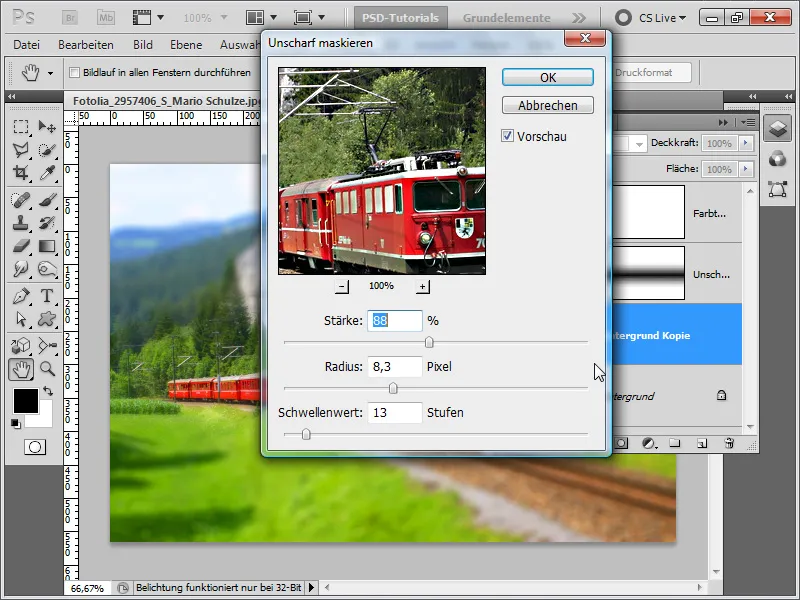Click the Radius input field

(395, 367)
